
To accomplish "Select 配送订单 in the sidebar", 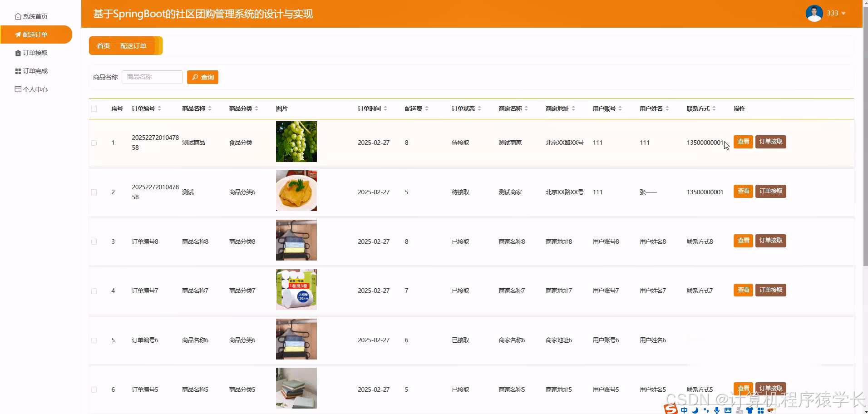I will [36, 34].
